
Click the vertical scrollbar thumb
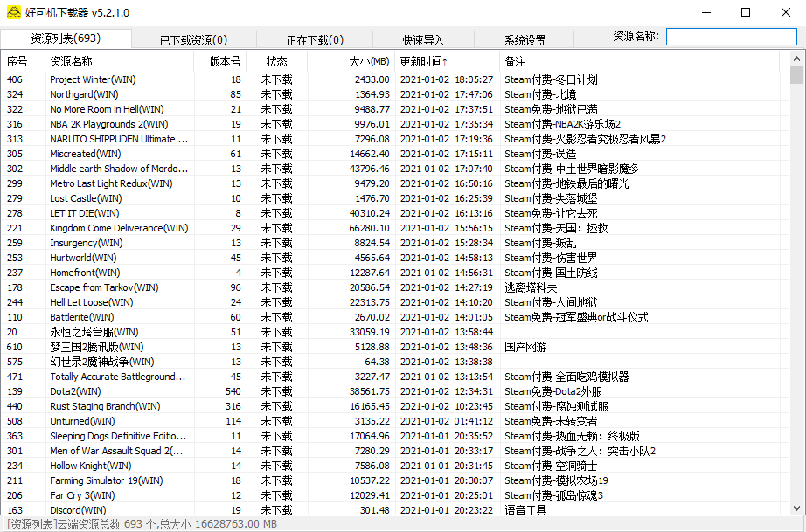pos(796,74)
